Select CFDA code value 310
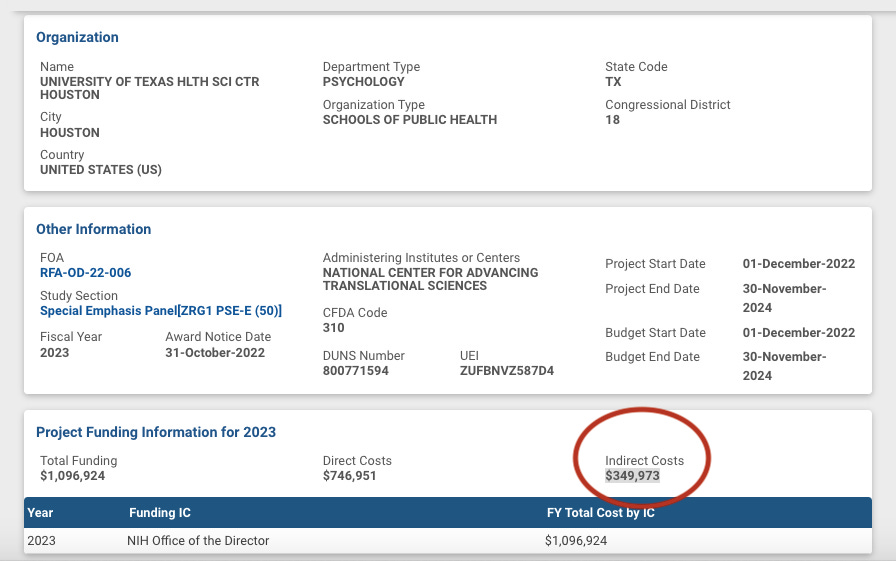The height and width of the screenshot is (561, 896). 334,328
